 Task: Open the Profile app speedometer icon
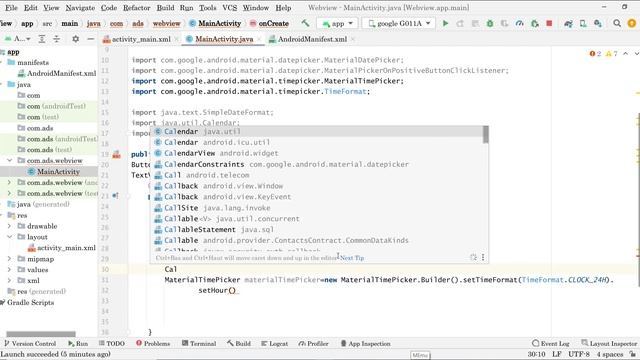[519, 23]
